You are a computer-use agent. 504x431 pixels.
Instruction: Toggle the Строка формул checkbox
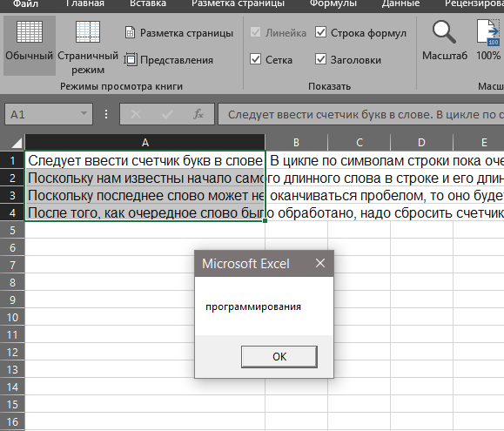(320, 32)
